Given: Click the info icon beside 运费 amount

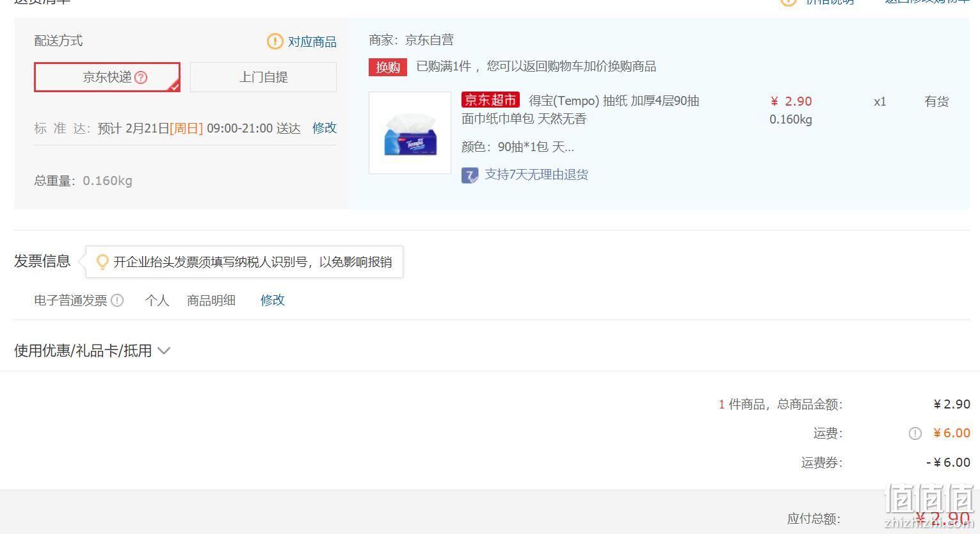Looking at the screenshot, I should [915, 433].
